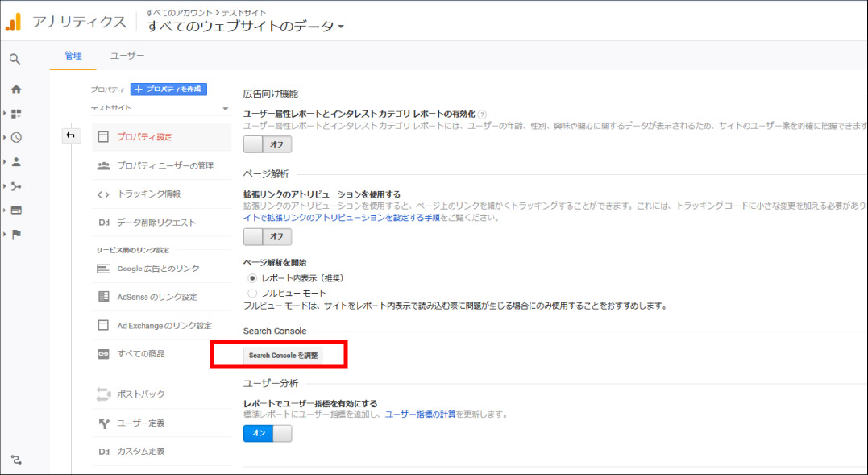The height and width of the screenshot is (475, 868).
Task: Toggle the demographics and interest reports switch
Action: pos(268,144)
